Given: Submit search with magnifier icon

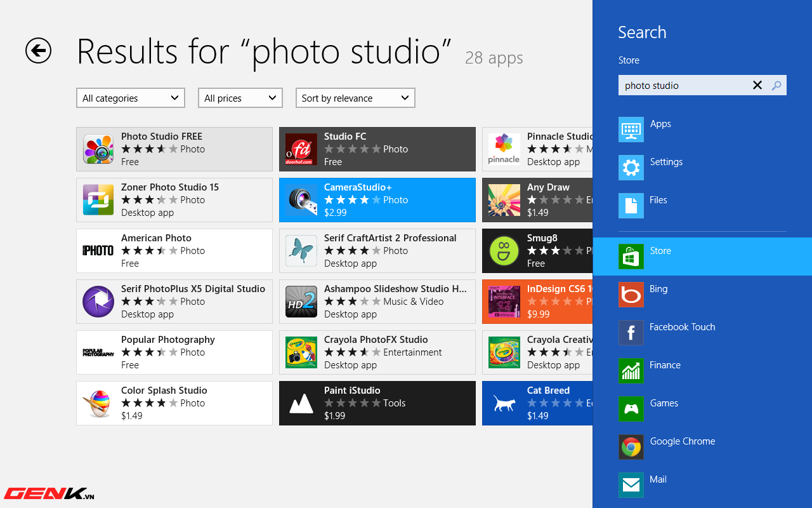Looking at the screenshot, I should [776, 85].
